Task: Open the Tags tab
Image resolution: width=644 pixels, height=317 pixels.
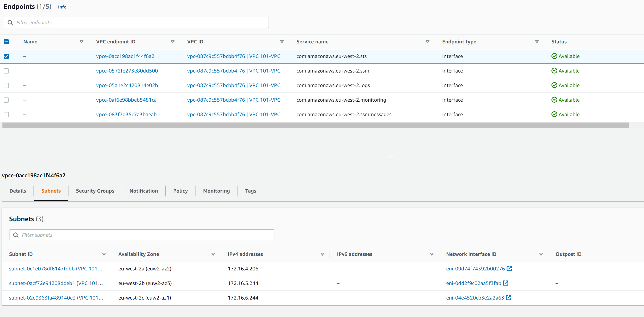Action: tap(251, 191)
